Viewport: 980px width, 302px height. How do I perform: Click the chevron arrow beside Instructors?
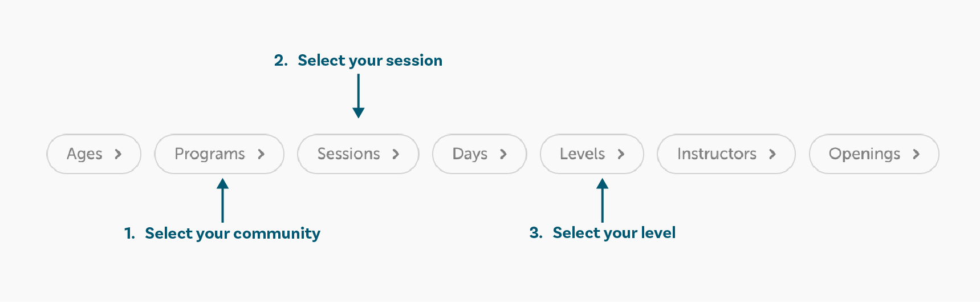[772, 154]
